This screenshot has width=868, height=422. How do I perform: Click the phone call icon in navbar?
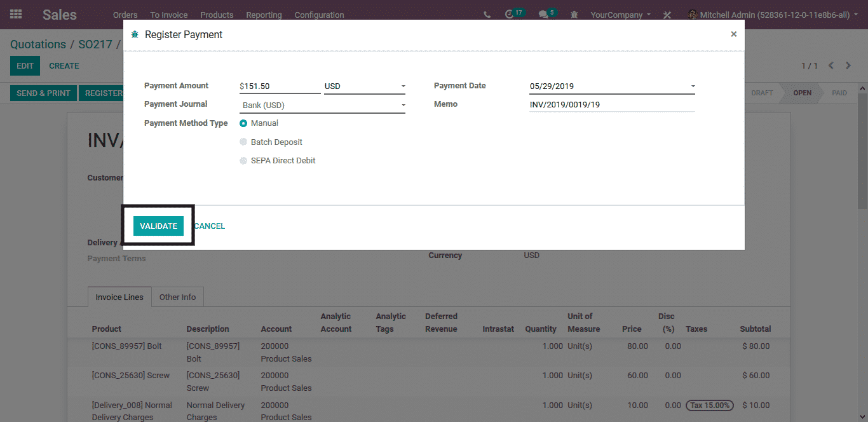(x=487, y=15)
